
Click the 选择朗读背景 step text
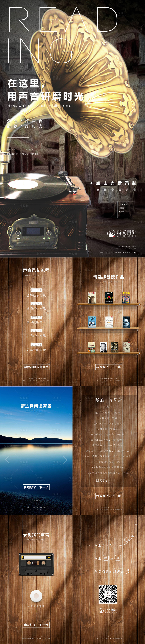(x=36, y=295)
